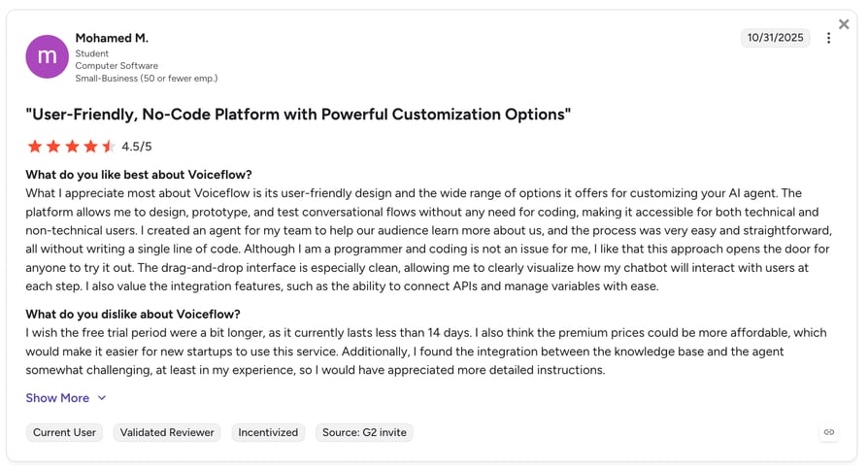Click the chevron beside Show More

pos(102,398)
